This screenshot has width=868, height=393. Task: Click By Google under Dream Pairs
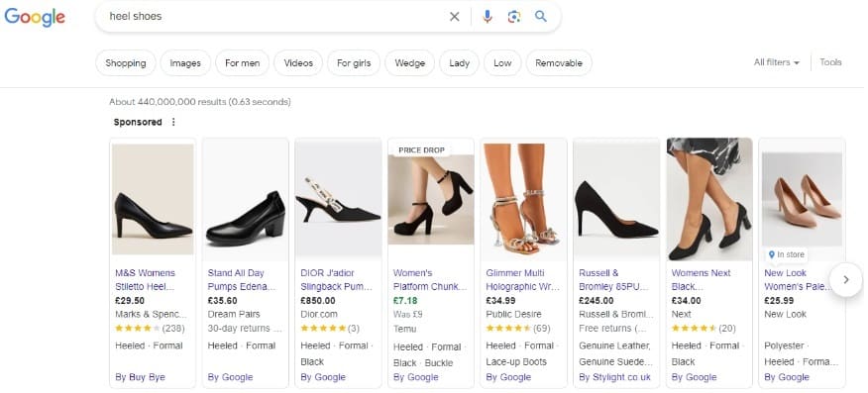coord(230,377)
